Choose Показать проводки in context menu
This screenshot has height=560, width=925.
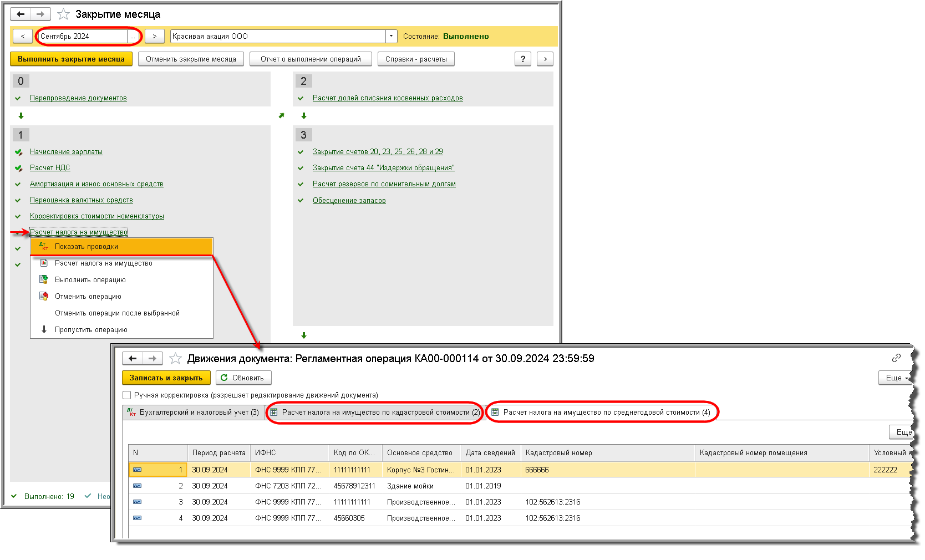121,247
